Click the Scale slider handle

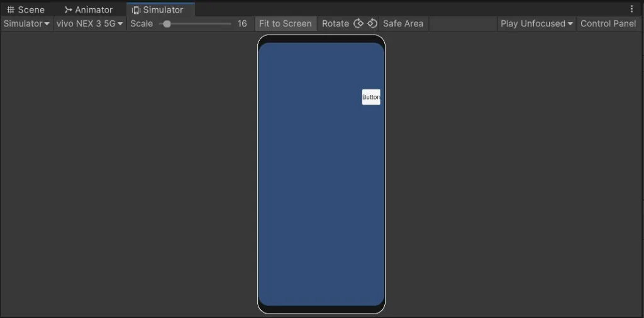pos(167,24)
